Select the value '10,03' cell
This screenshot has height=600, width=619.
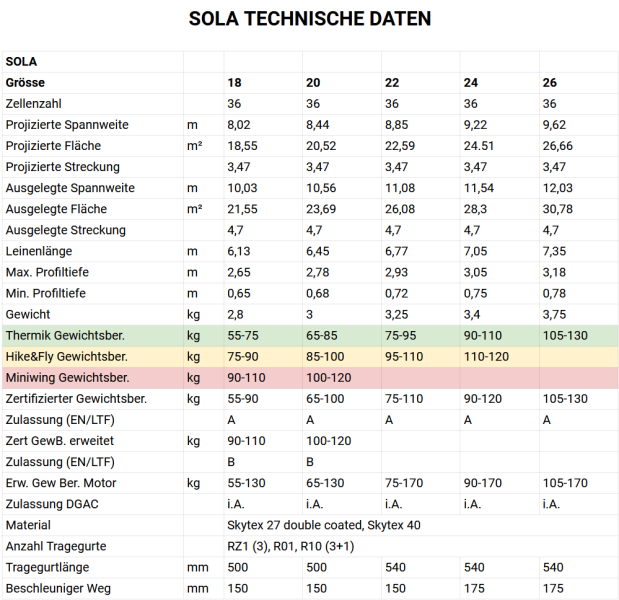click(x=242, y=188)
